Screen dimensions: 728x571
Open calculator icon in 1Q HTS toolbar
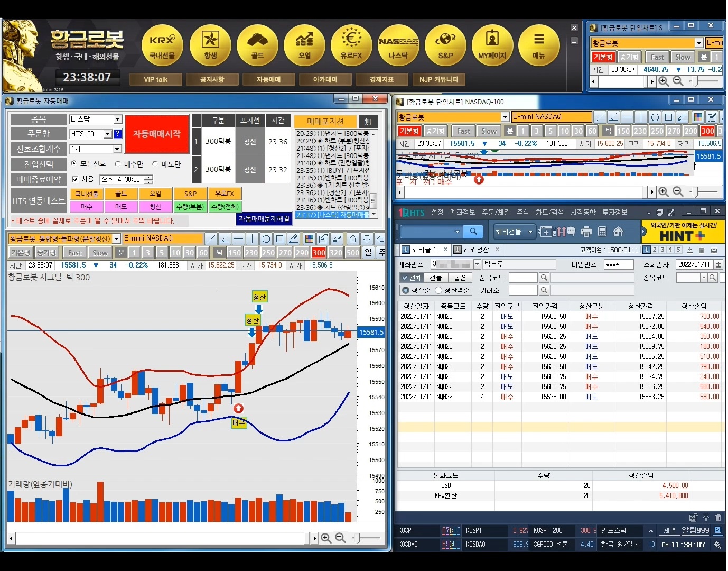(x=602, y=232)
